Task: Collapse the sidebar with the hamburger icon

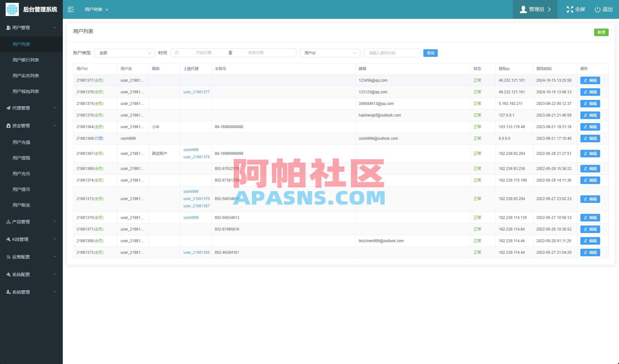Action: (x=71, y=9)
